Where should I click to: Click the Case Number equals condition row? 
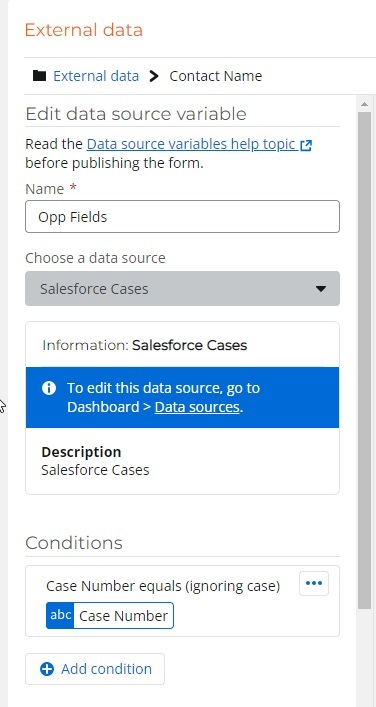click(x=182, y=601)
